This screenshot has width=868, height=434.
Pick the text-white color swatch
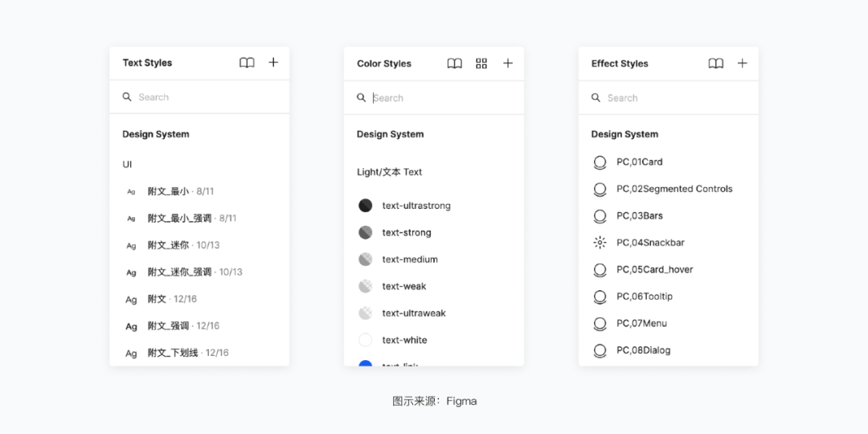pyautogui.click(x=366, y=340)
